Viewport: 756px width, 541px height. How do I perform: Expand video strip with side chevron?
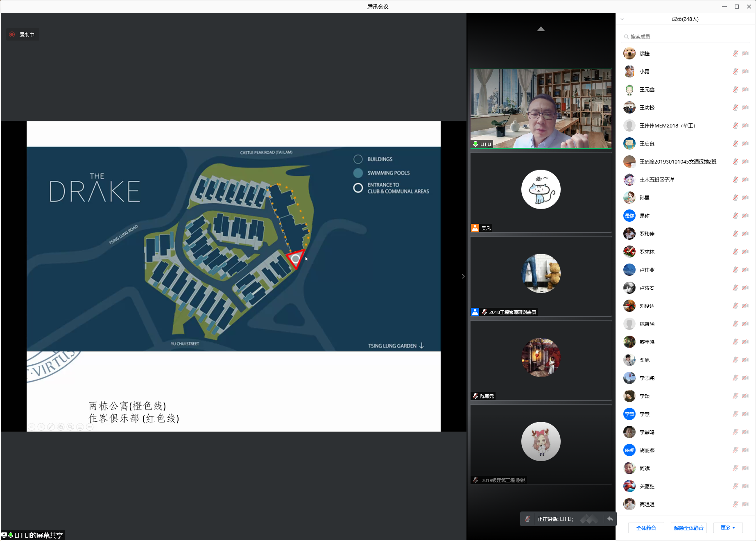(x=463, y=276)
